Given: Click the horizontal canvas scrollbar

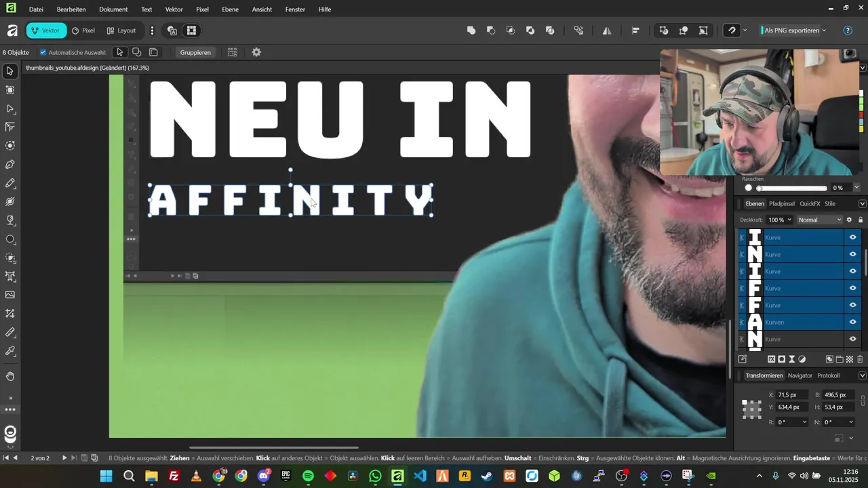Looking at the screenshot, I should tap(273, 447).
